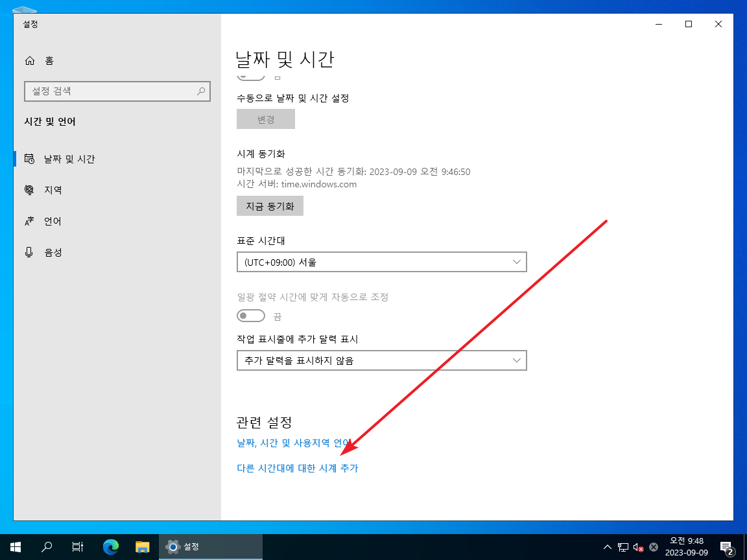Open File Explorer from the taskbar

coord(142,546)
